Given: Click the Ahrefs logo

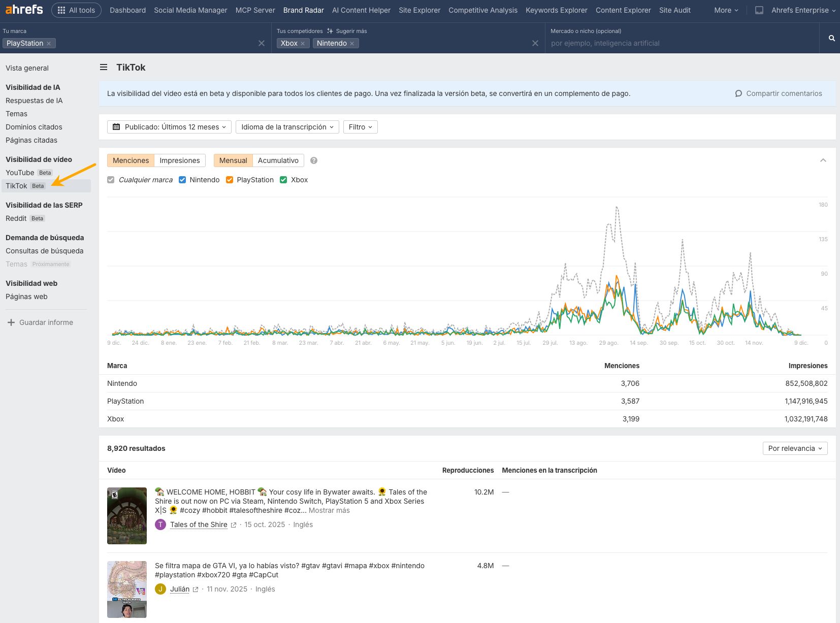Looking at the screenshot, I should (24, 10).
